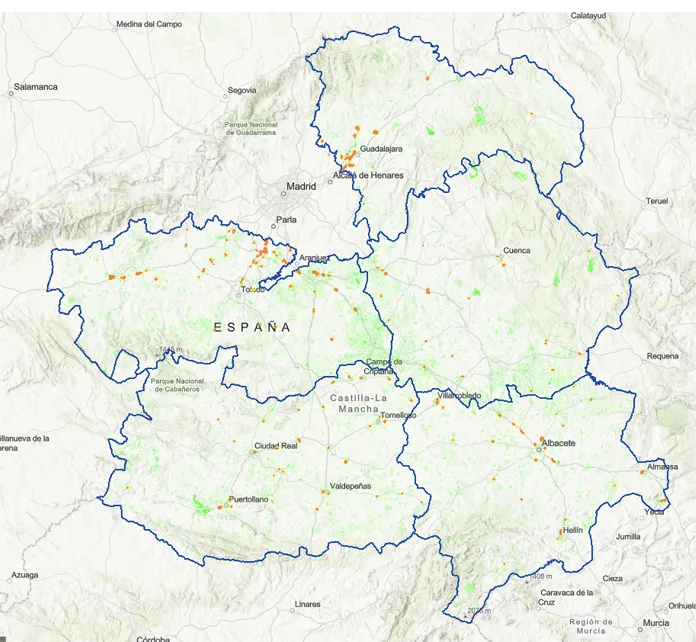696x642 pixels.
Task: Click the Madrid city label
Action: [301, 186]
